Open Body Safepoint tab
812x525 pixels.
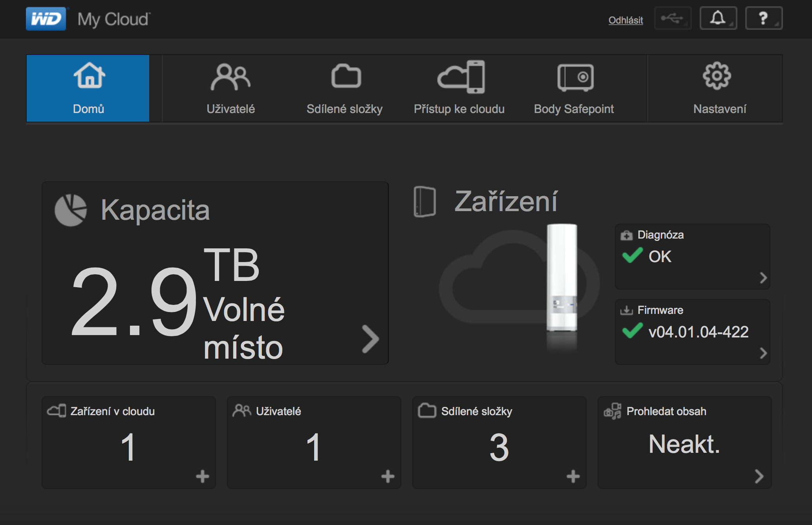click(x=574, y=88)
